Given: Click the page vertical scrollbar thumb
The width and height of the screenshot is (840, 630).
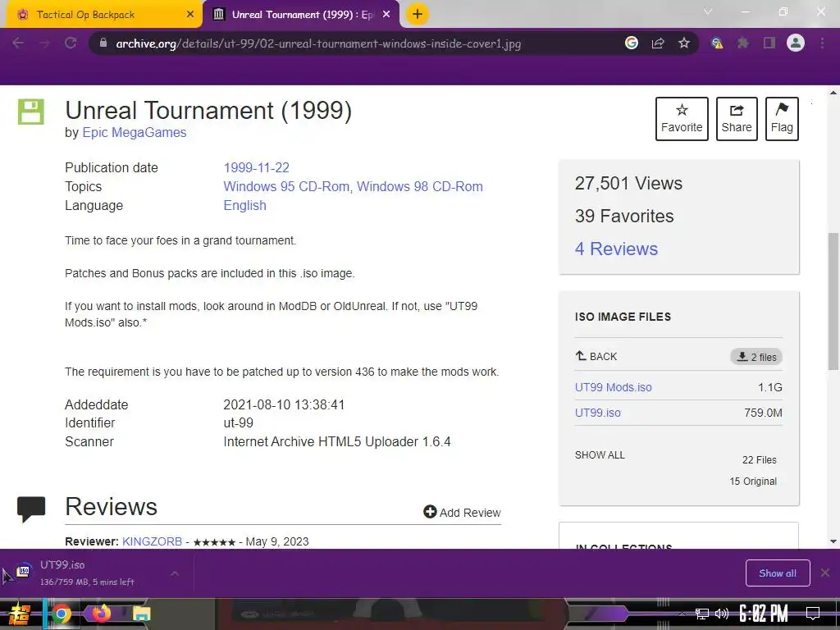Looking at the screenshot, I should click(833, 301).
